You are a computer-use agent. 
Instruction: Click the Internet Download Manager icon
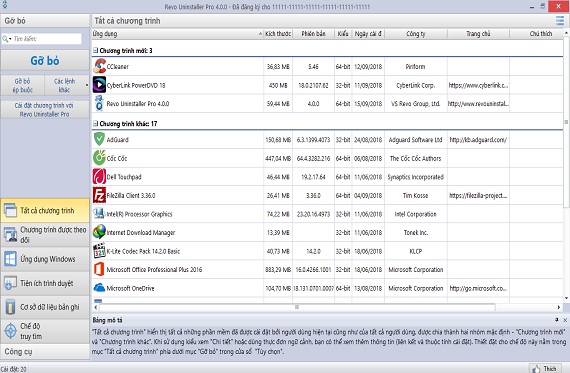(99, 232)
